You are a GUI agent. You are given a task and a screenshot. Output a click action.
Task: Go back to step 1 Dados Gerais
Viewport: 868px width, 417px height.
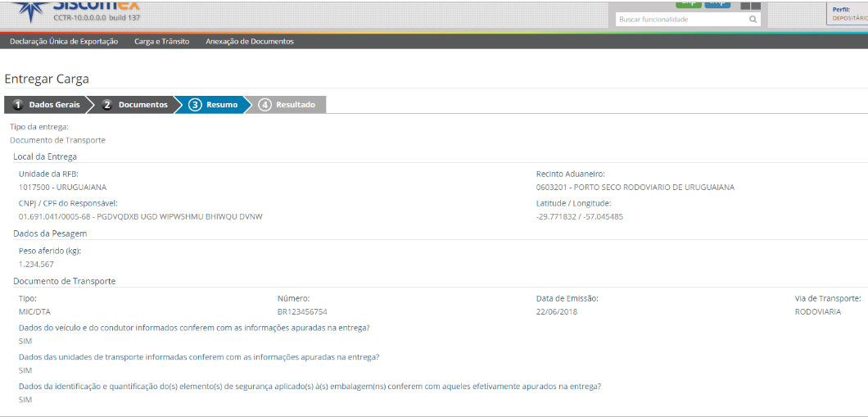click(47, 105)
